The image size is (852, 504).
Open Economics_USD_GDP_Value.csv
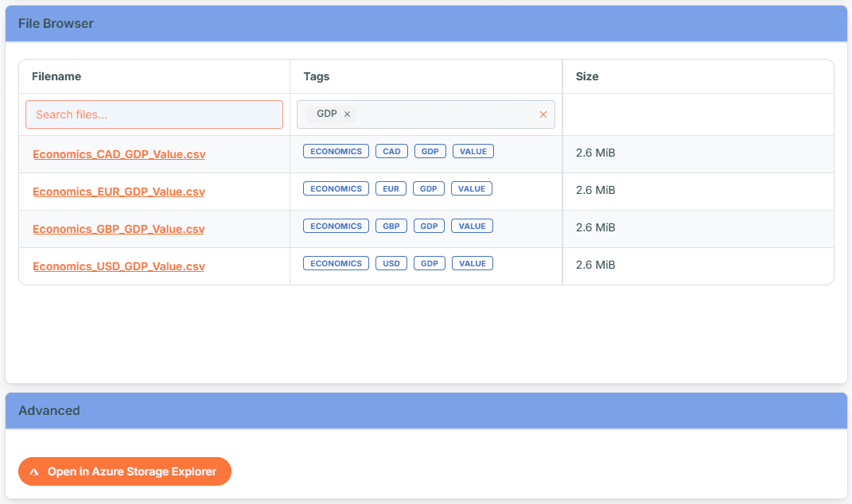pyautogui.click(x=118, y=266)
